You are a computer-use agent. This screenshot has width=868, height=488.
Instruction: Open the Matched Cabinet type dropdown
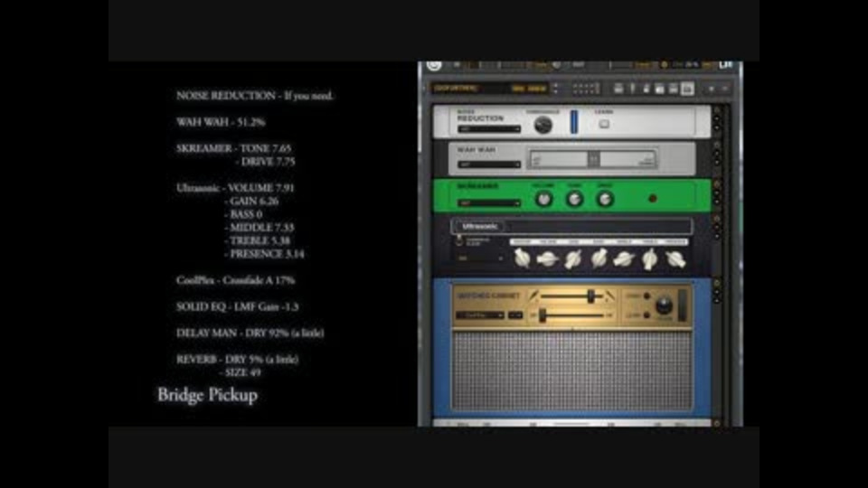click(x=479, y=315)
